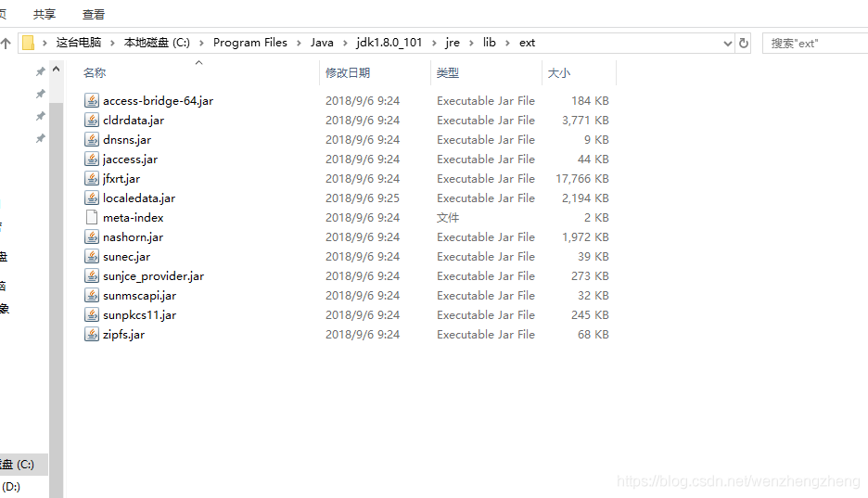Click the jfxrt.jar file icon
Viewport: 868px width, 498px height.
(92, 178)
